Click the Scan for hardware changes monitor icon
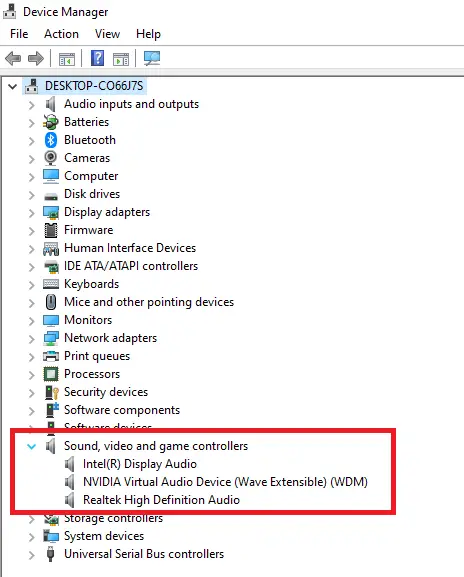Viewport: 464px width, 577px height. pyautogui.click(x=152, y=59)
